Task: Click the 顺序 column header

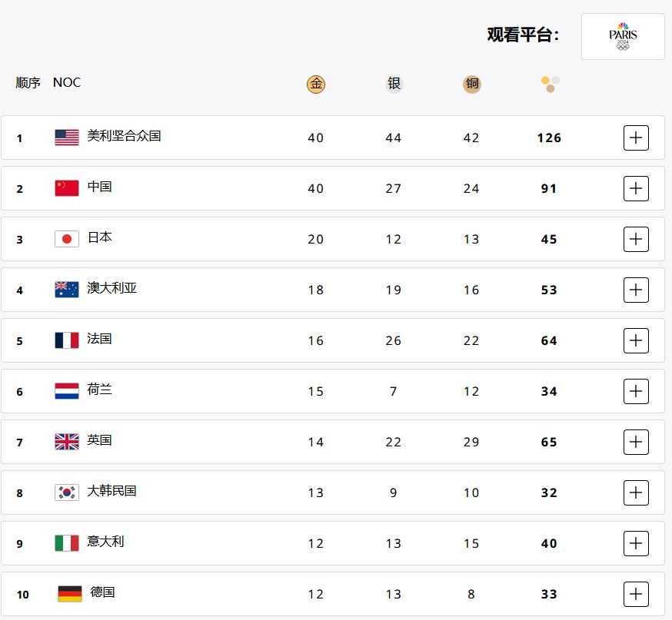Action: tap(28, 82)
